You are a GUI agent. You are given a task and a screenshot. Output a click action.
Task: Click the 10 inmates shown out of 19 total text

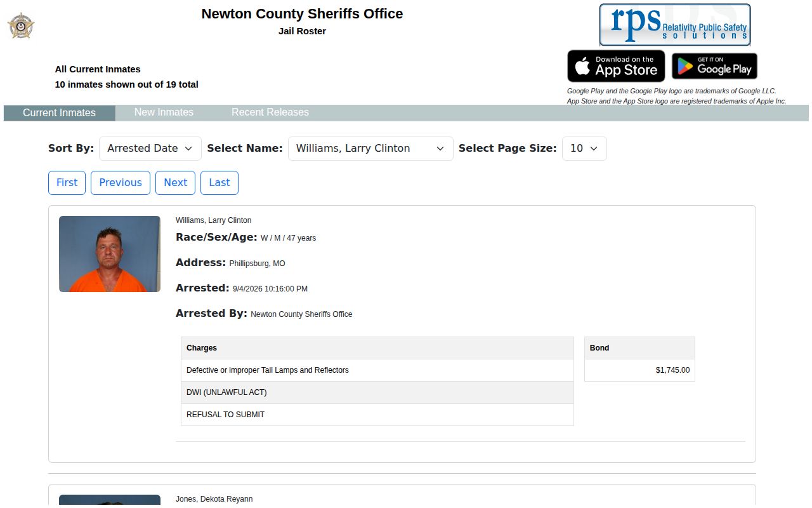pos(127,84)
